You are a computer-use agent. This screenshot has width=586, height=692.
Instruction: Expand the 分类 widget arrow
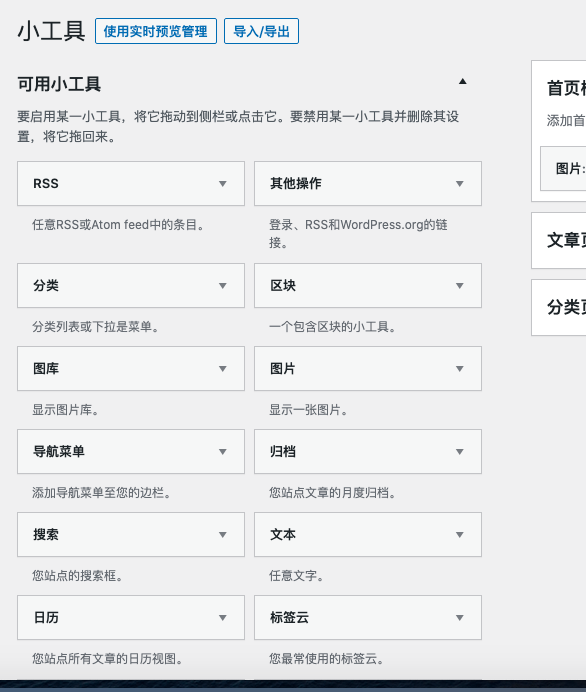pos(223,286)
